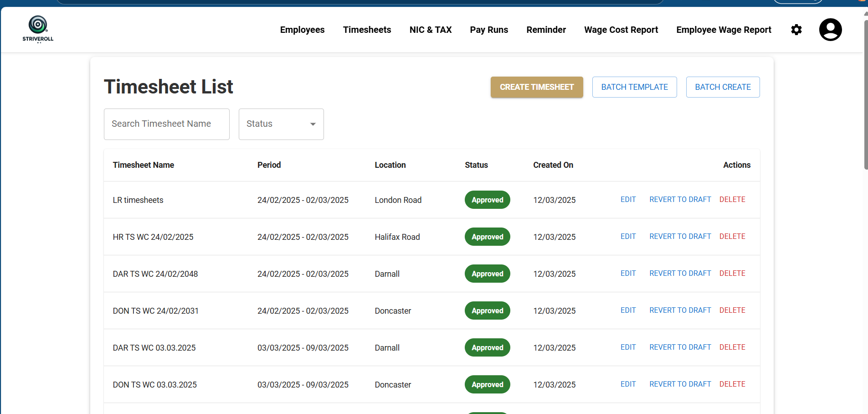The width and height of the screenshot is (868, 414).
Task: Open Batch Template
Action: 634,87
